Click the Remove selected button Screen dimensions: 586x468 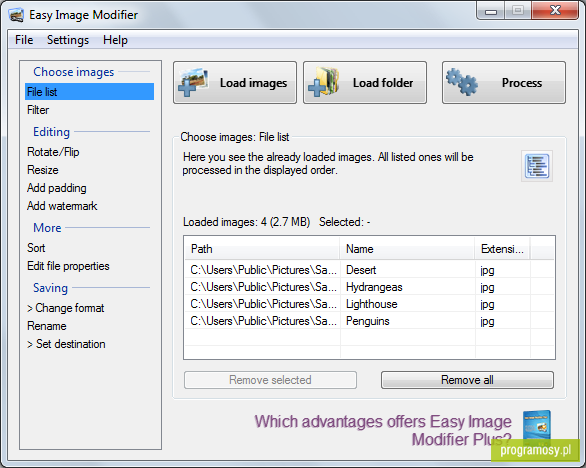(x=270, y=380)
